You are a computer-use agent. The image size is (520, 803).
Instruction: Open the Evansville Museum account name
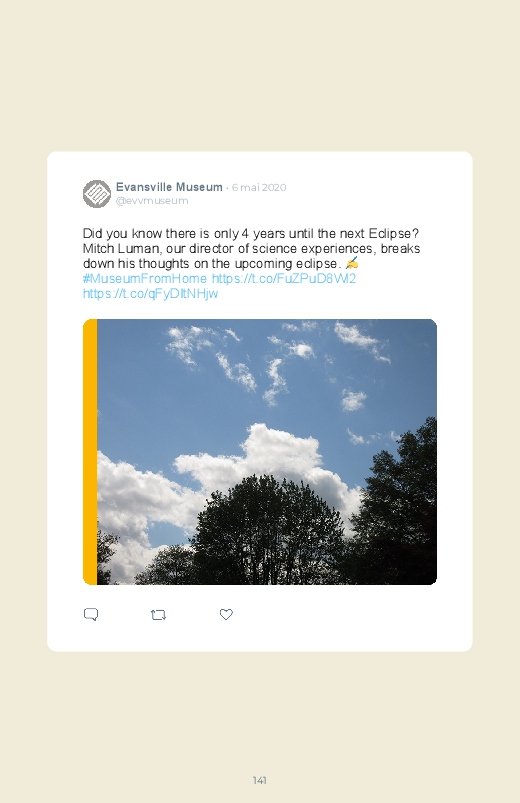pos(169,187)
